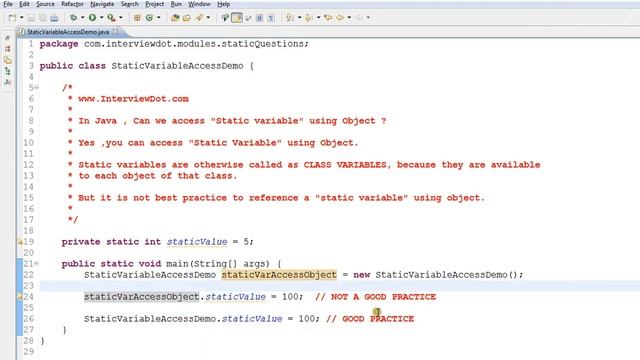This screenshot has height=360, width=640.
Task: Jump to Previous Annotation icon
Action: point(309,18)
